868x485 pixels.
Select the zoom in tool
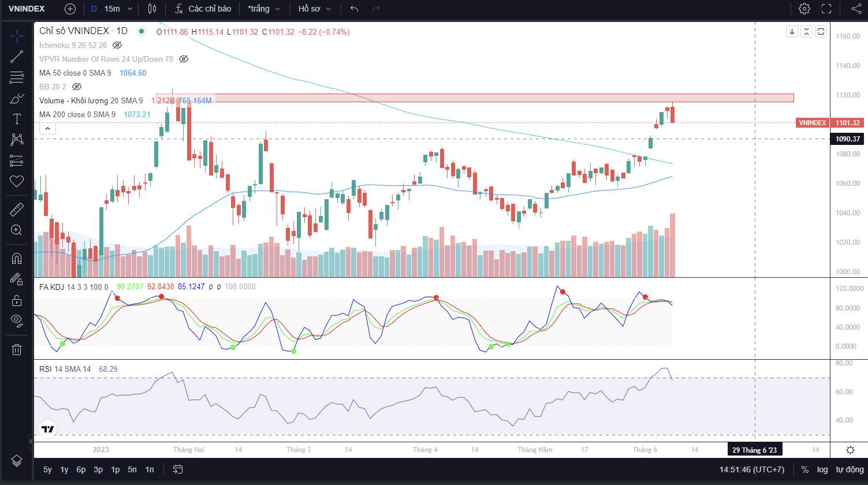point(17,230)
